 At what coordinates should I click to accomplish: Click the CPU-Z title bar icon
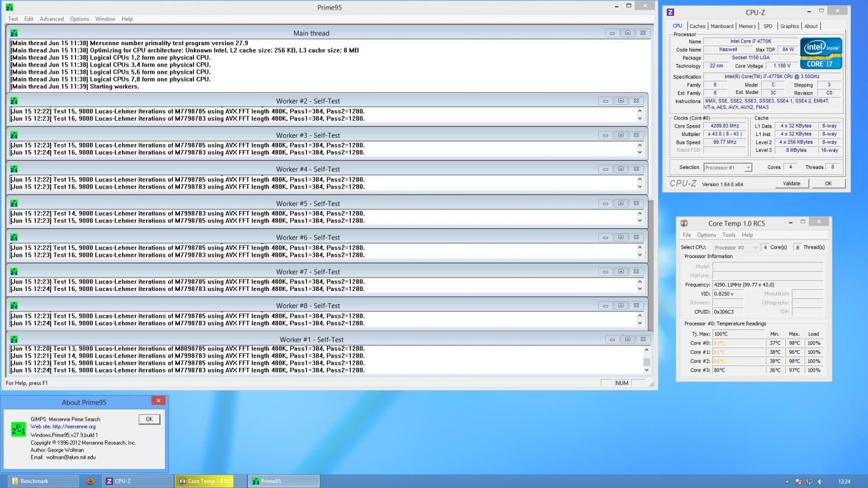coord(670,12)
